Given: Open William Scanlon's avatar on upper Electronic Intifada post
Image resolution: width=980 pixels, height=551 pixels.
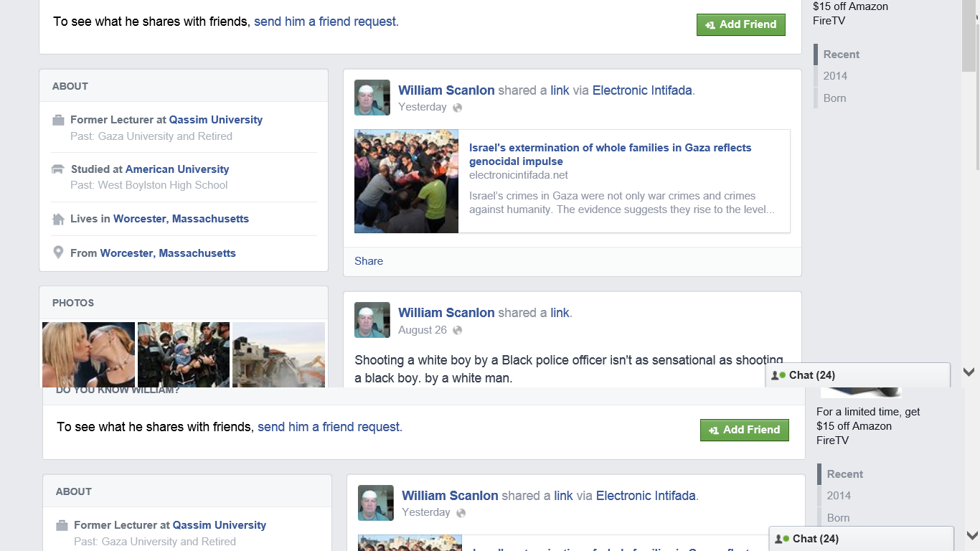Looking at the screenshot, I should [x=372, y=98].
